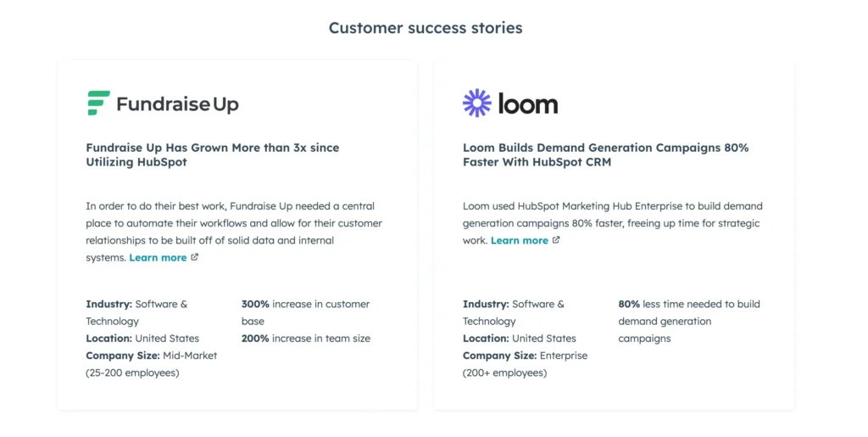Select the Fundraise Up story headline
Image resolution: width=868 pixels, height=437 pixels.
pos(212,154)
